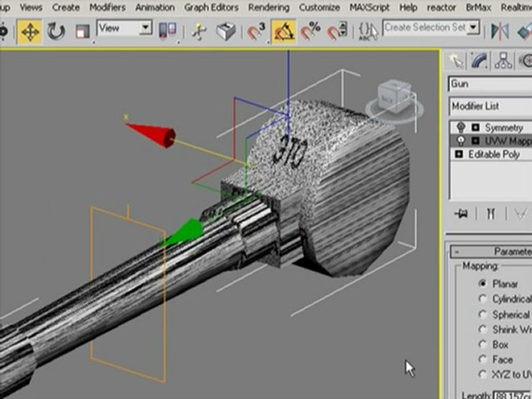This screenshot has width=532, height=399.
Task: Click the Use Pivot Point Center icon
Action: (x=167, y=31)
